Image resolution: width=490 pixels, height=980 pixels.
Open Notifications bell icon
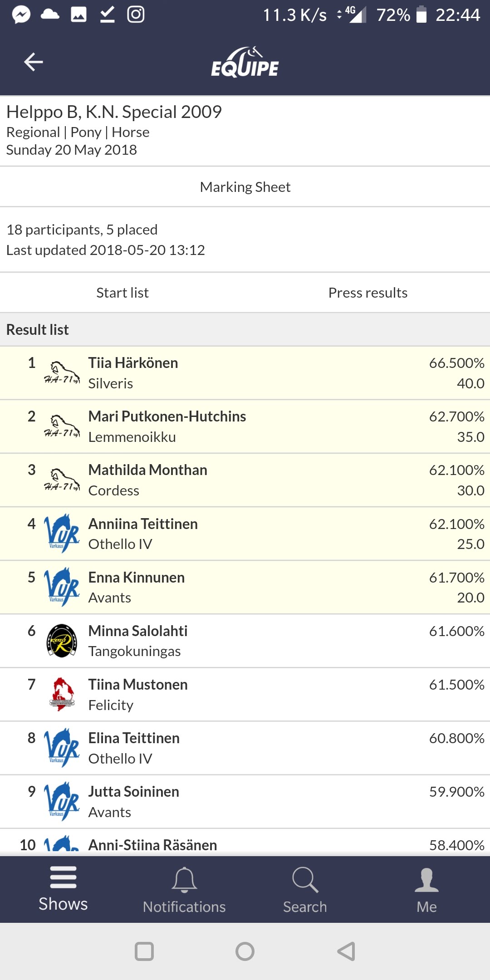pyautogui.click(x=184, y=879)
